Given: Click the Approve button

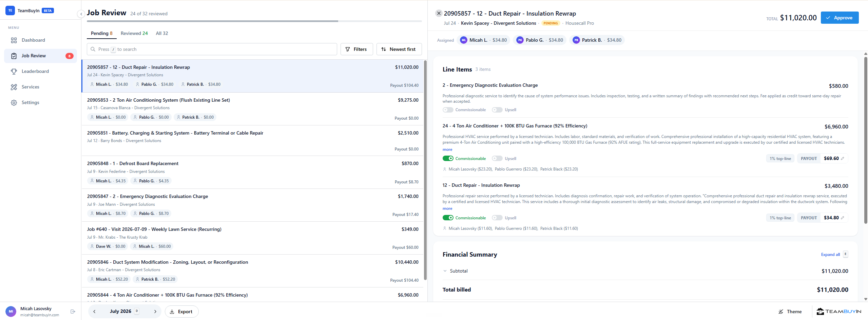Looking at the screenshot, I should pyautogui.click(x=840, y=18).
